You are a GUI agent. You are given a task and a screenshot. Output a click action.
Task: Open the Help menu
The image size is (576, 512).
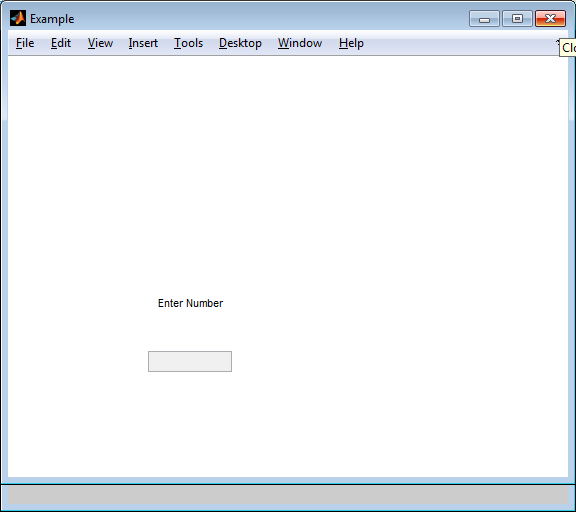(x=351, y=43)
